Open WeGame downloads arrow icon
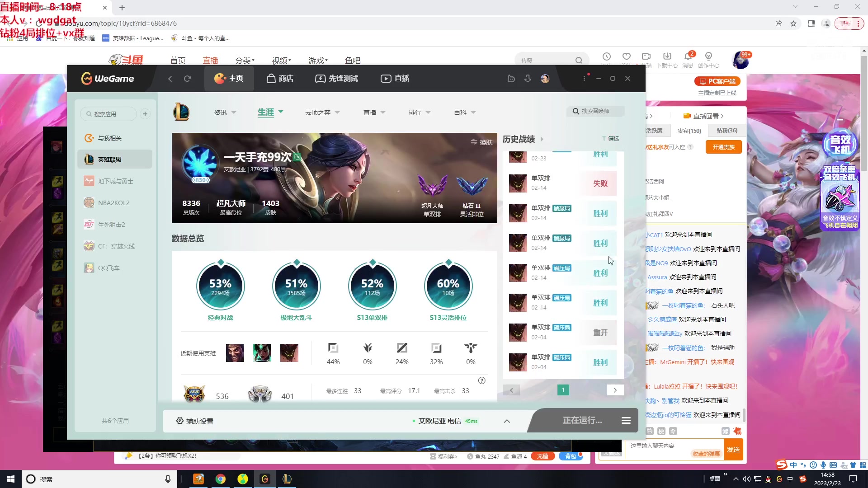Screen dimensions: 868x488 point(528,79)
